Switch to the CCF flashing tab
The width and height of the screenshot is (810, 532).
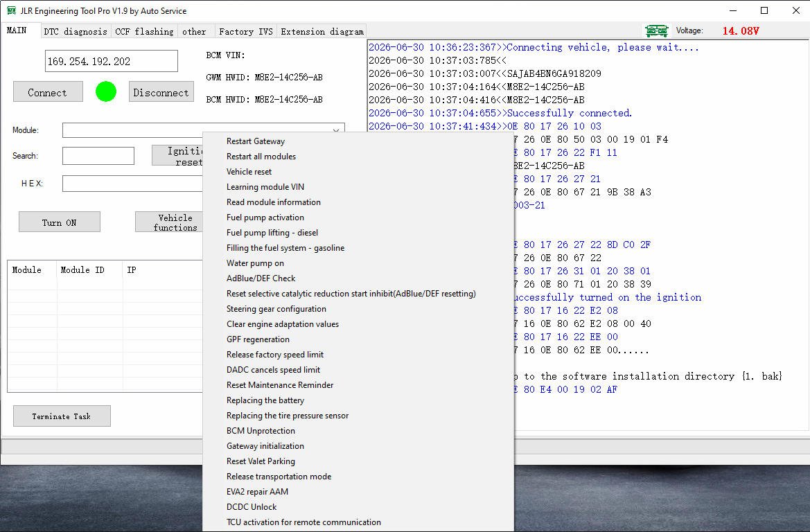coord(144,31)
